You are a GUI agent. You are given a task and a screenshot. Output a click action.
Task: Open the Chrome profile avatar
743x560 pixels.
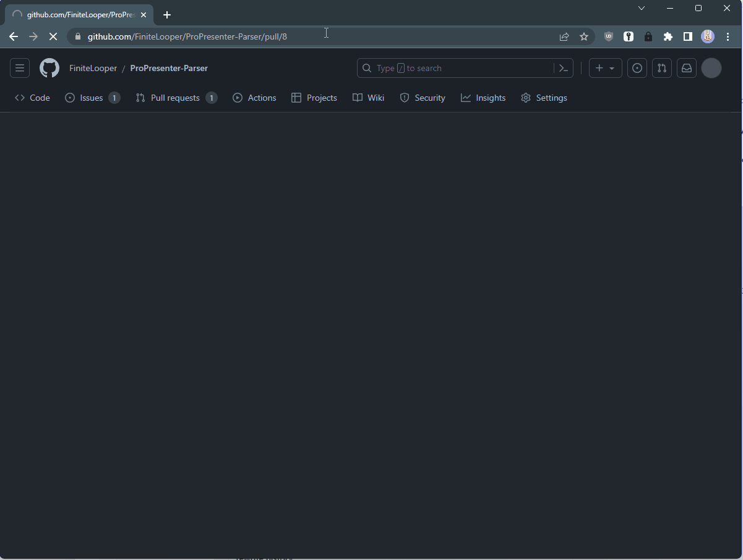[x=708, y=36]
